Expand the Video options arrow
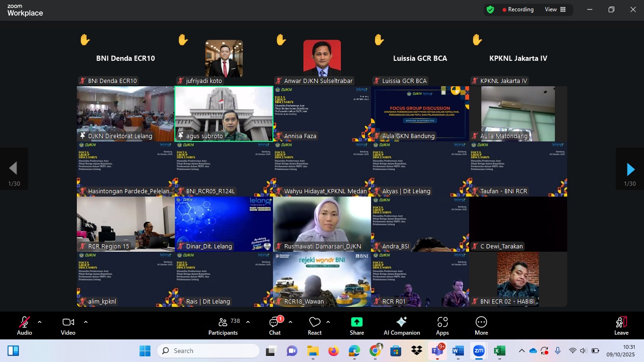The height and width of the screenshot is (362, 644). coord(86,322)
